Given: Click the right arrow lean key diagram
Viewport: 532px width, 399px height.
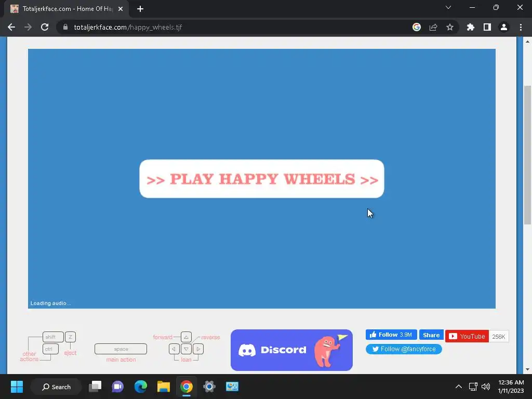Looking at the screenshot, I should tap(198, 349).
